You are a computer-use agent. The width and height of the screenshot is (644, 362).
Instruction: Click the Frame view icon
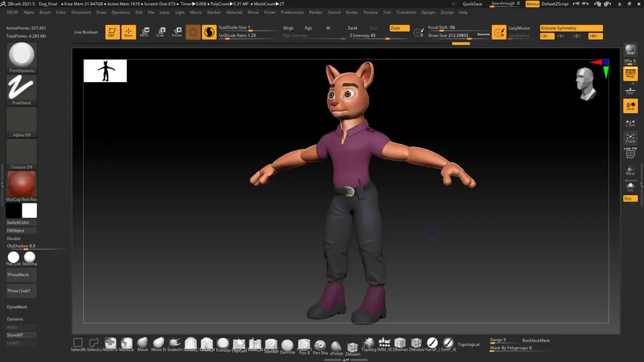click(x=631, y=138)
